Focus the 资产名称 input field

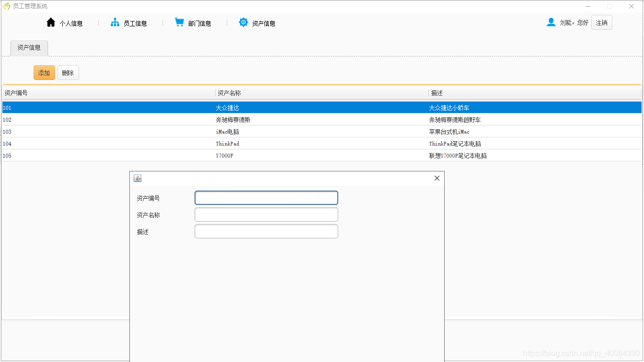click(266, 215)
